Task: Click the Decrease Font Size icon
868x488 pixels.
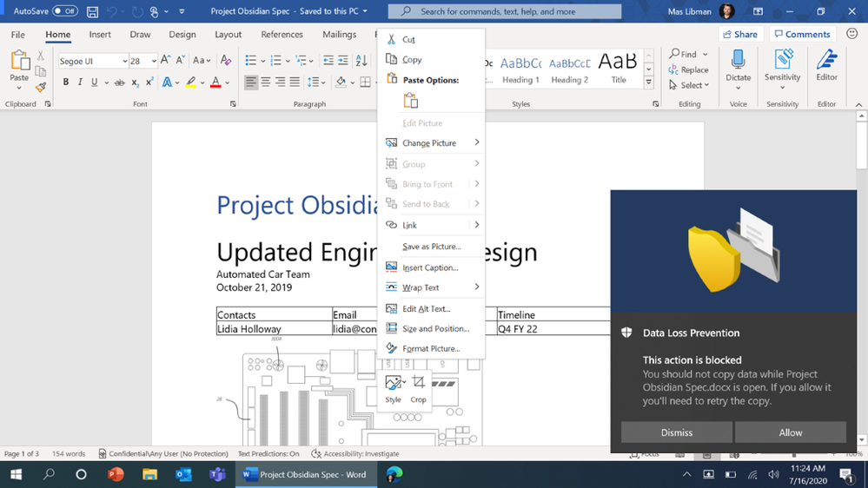Action: (180, 60)
